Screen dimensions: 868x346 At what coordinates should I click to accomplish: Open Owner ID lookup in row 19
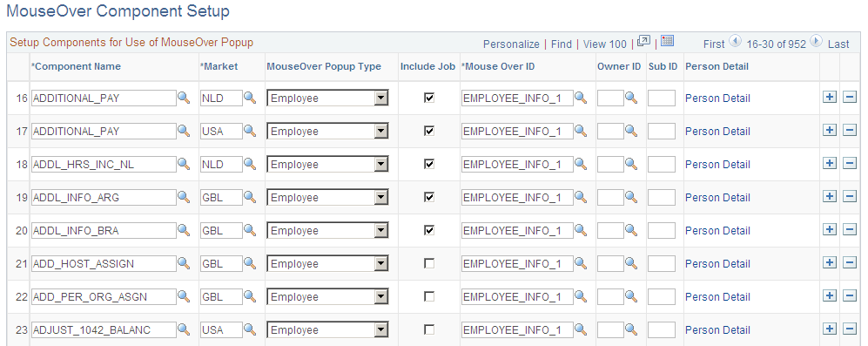631,197
